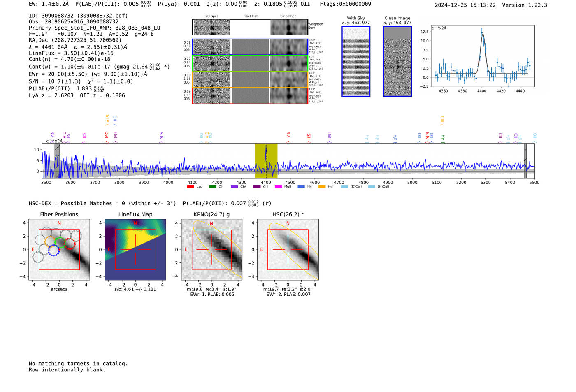Open the With Sky cutout image
Screen dimensions: 576x392
(356, 61)
